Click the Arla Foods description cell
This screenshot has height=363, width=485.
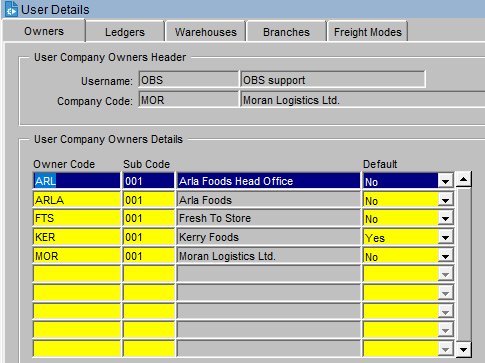point(269,200)
